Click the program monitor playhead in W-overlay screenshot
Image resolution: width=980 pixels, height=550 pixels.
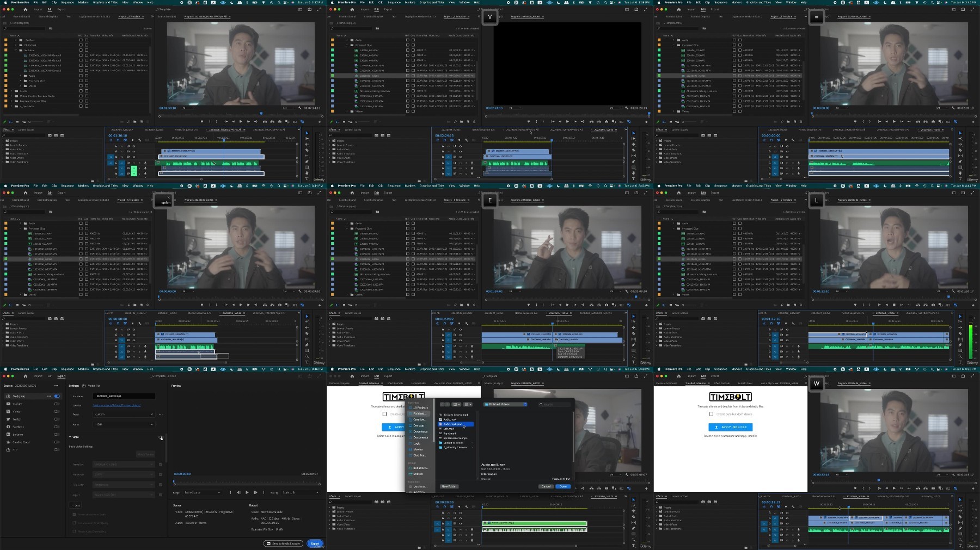click(879, 480)
